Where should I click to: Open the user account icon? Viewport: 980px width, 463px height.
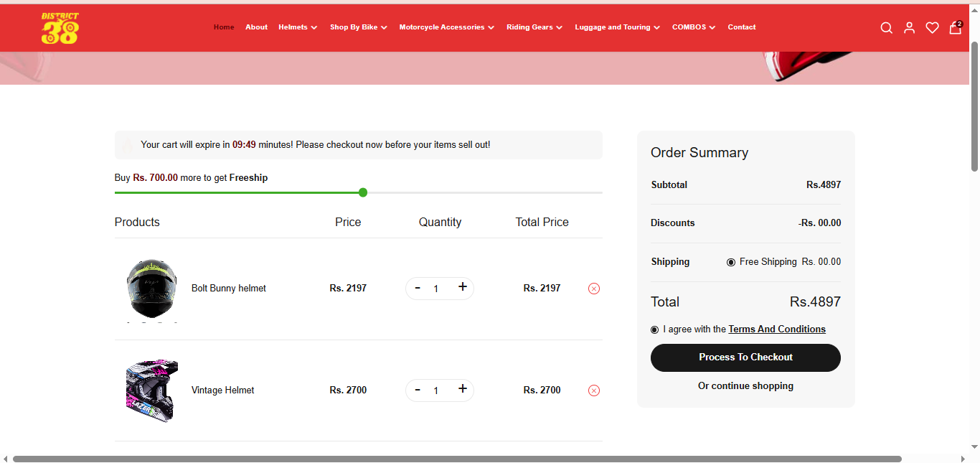click(909, 28)
